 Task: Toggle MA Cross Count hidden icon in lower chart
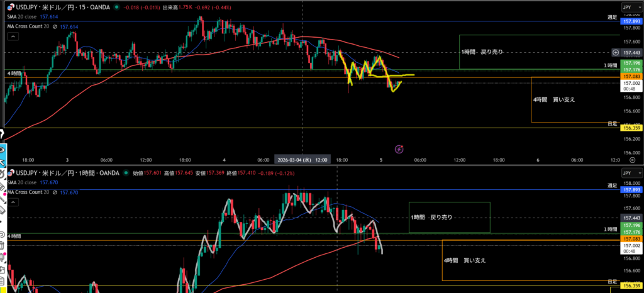tap(55, 192)
